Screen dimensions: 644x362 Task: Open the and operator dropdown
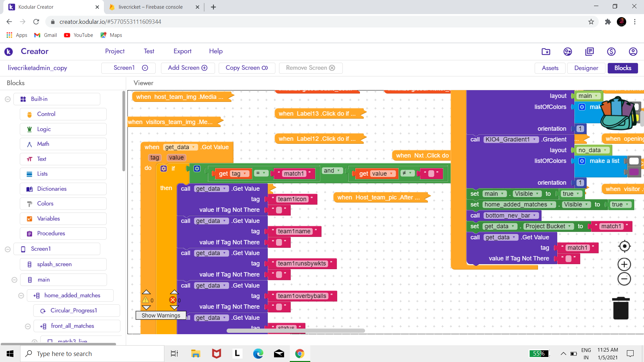coord(332,171)
